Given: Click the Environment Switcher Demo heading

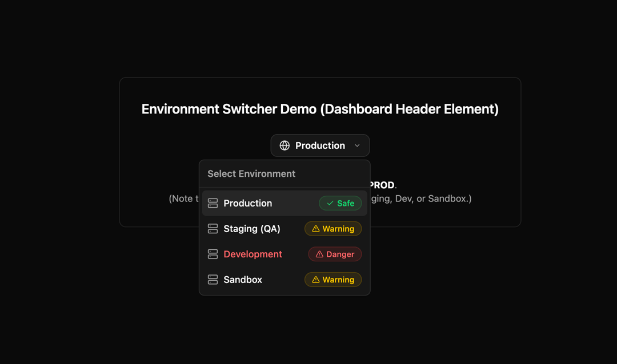Looking at the screenshot, I should coord(320,109).
